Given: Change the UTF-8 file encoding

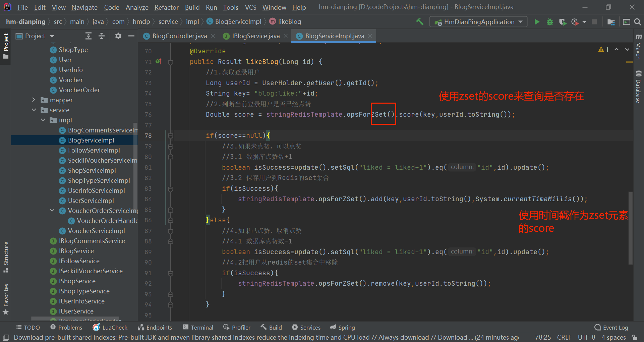Looking at the screenshot, I should (586, 337).
